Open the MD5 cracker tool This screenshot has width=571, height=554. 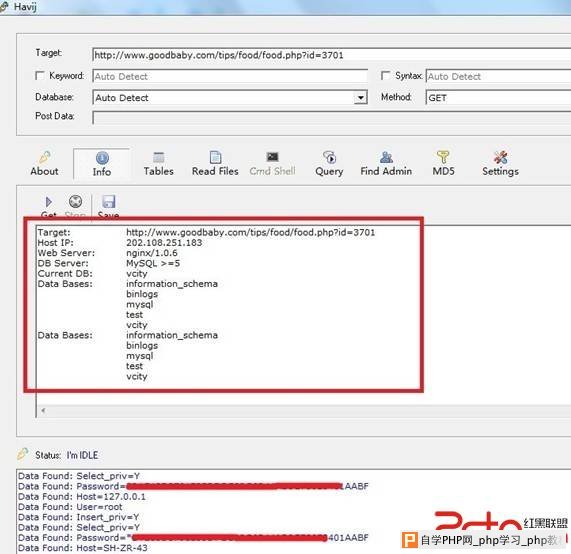tap(443, 164)
